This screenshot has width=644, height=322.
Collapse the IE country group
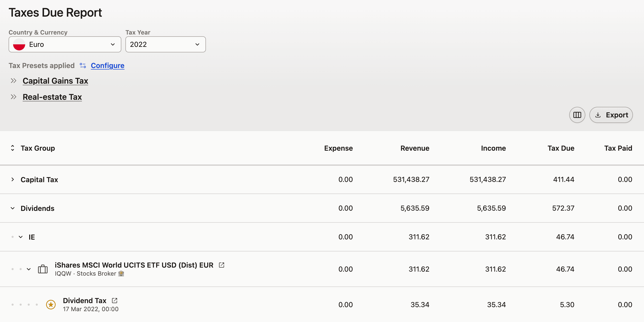pos(20,237)
